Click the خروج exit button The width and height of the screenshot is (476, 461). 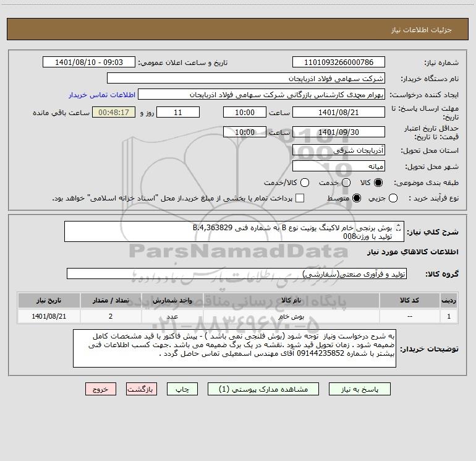click(101, 389)
